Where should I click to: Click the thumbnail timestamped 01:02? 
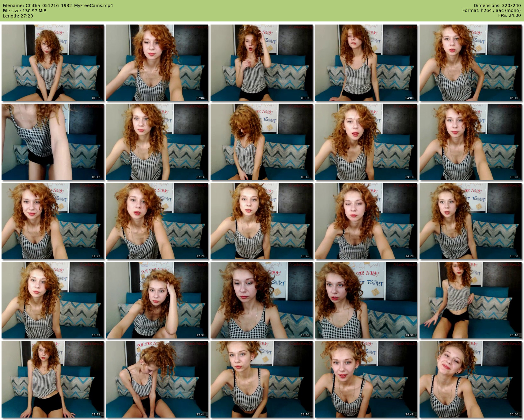pyautogui.click(x=53, y=63)
